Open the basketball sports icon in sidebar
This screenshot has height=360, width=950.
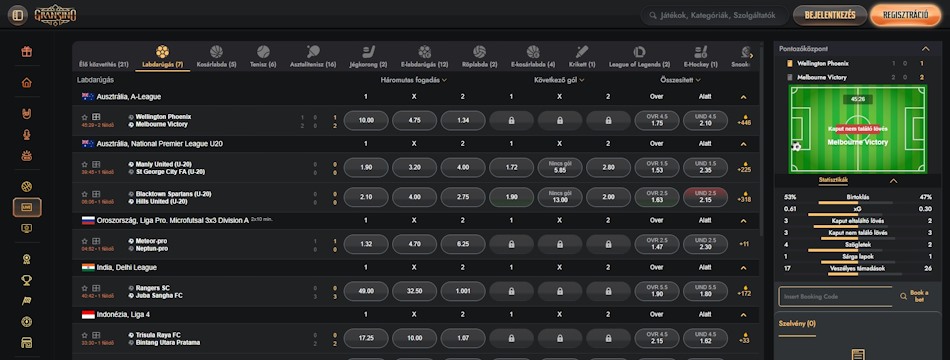coord(27,187)
